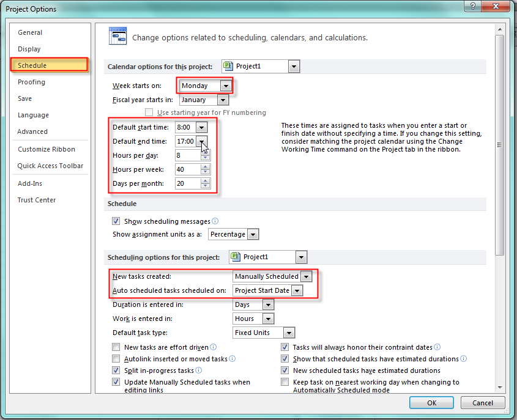Screen dimensions: 517x420
Task: Enable New tasks are effort driven
Action: tap(116, 347)
